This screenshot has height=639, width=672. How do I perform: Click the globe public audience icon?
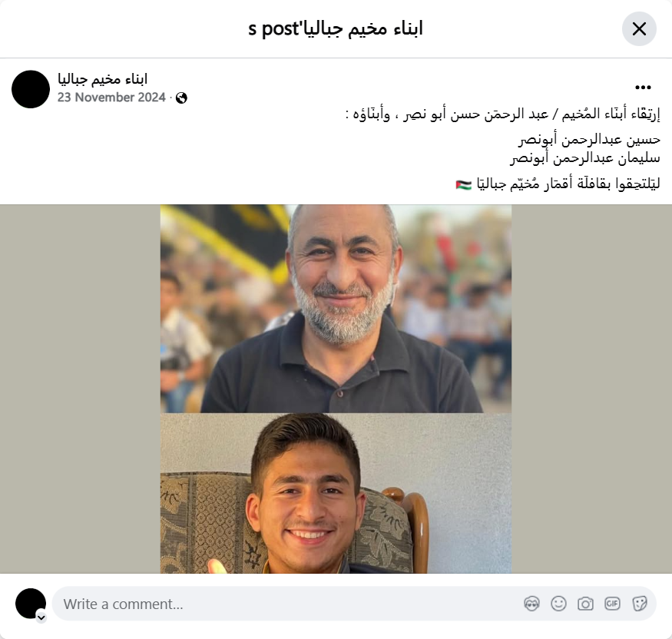click(181, 98)
